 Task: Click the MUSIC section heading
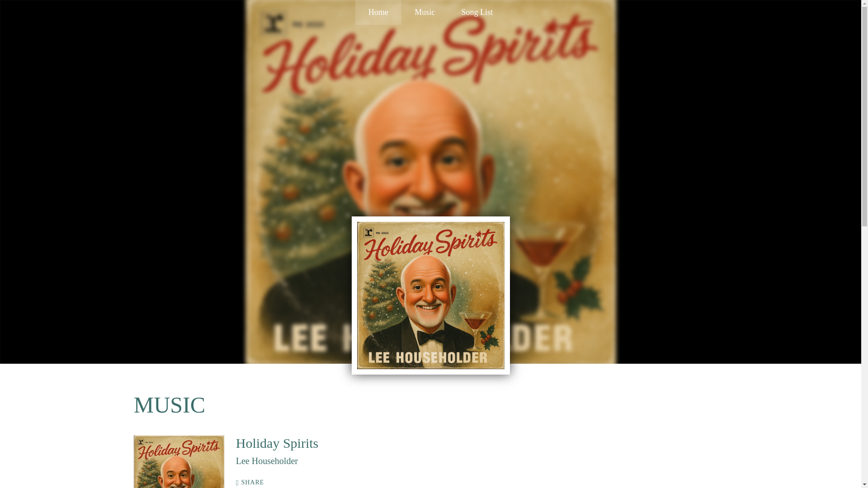click(x=170, y=405)
